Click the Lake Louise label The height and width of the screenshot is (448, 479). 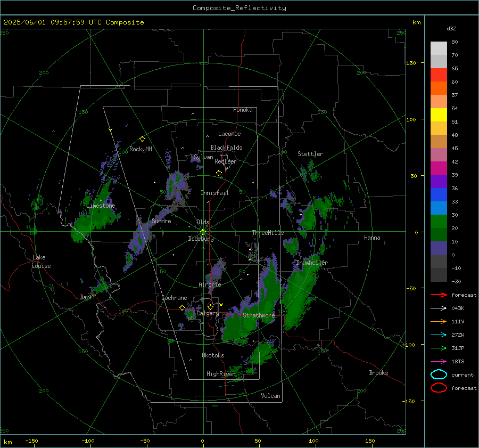(x=41, y=262)
